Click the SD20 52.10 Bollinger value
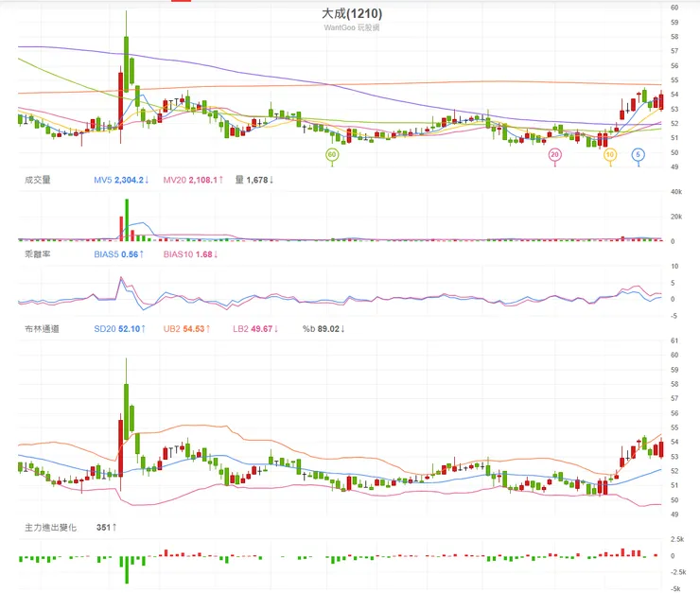The width and height of the screenshot is (700, 593). tap(119, 329)
